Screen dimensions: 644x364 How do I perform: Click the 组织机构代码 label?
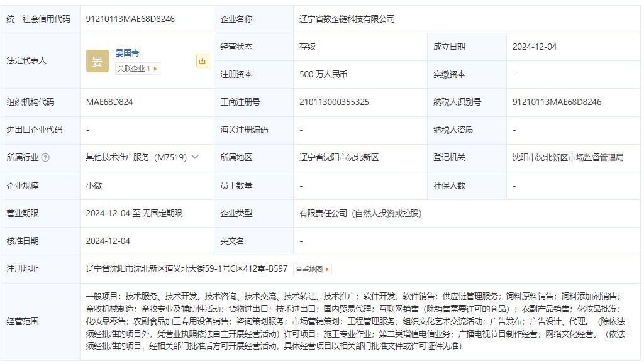(x=30, y=102)
